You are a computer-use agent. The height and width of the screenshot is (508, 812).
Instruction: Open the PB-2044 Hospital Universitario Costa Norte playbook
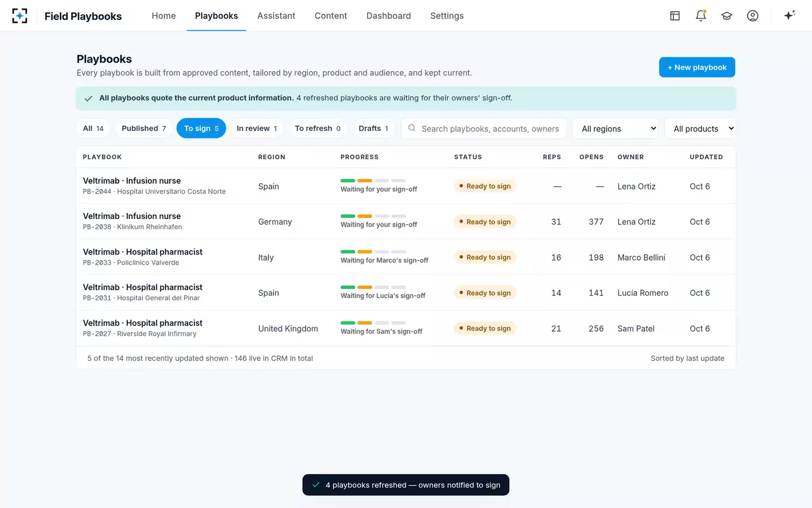tap(406, 186)
